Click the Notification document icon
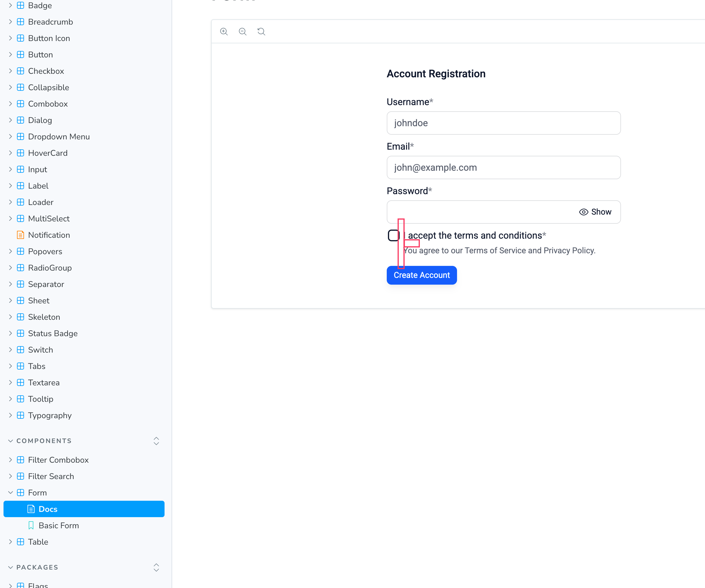Screen dimensions: 705x588 click(x=20, y=235)
